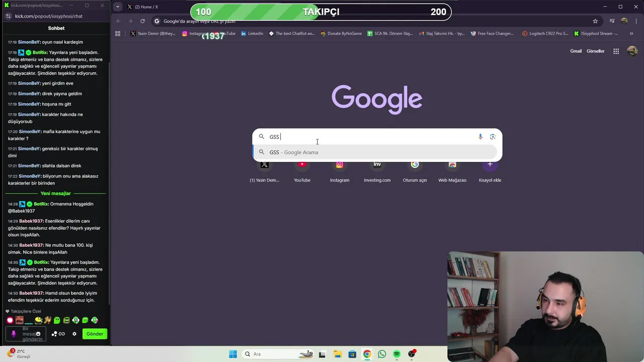Open the weather widget showing 21°C
This screenshot has height=362, width=644.
pos(20,354)
